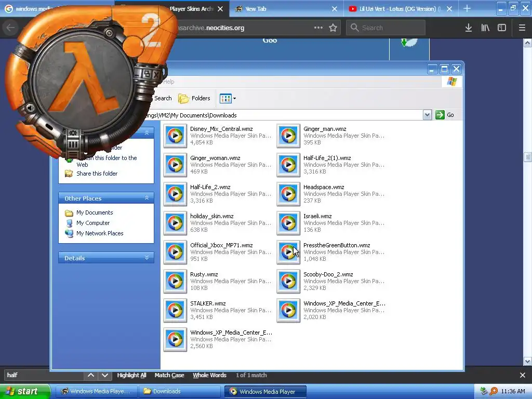The height and width of the screenshot is (399, 532).
Task: Select the Half-Life_2.wmz file icon
Action: 175,194
